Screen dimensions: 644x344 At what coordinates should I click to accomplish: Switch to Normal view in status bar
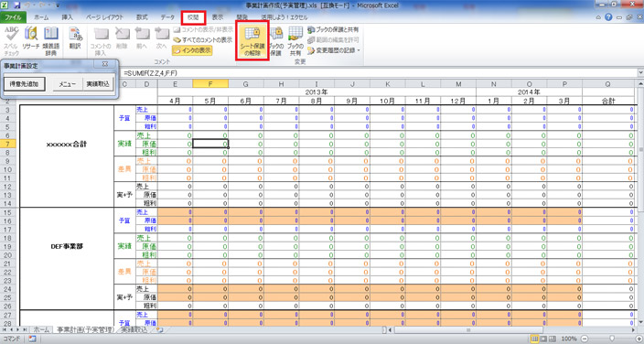534,339
